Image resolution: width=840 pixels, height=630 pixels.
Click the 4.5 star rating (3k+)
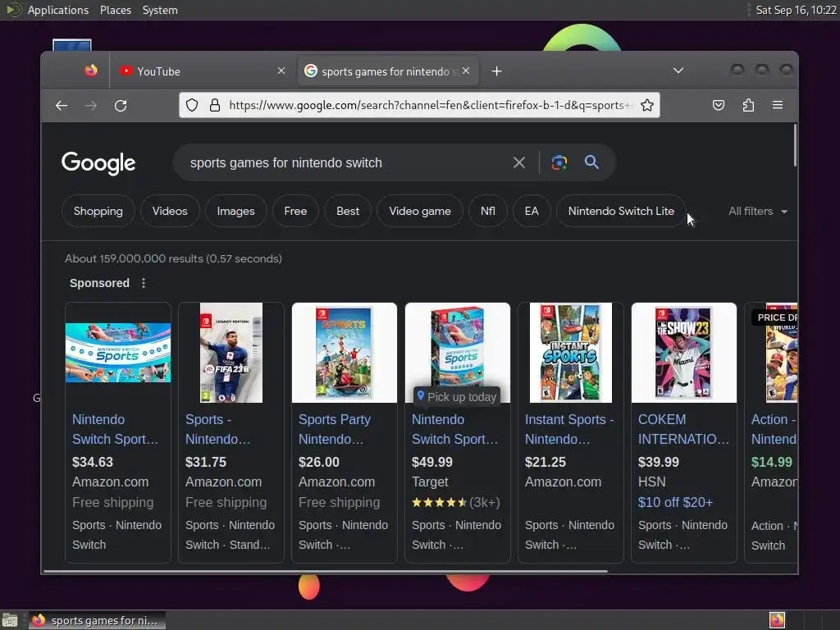(x=456, y=503)
